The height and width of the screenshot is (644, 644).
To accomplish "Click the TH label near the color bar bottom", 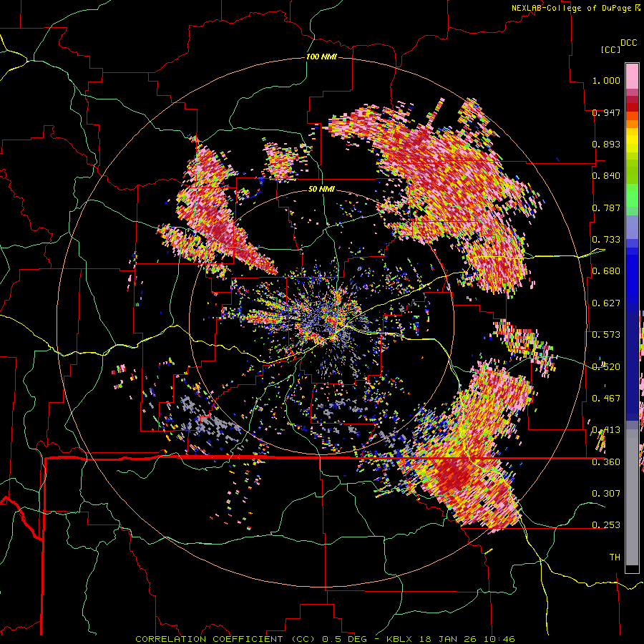I will click(x=615, y=557).
